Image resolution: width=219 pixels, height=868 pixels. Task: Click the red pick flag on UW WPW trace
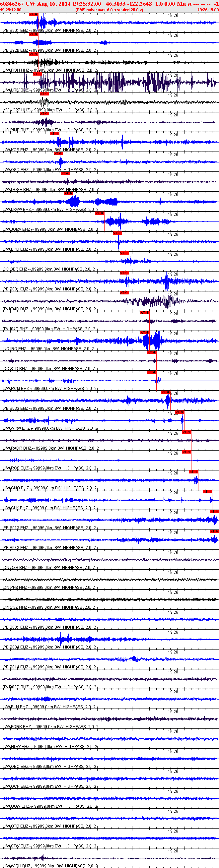point(180,412)
